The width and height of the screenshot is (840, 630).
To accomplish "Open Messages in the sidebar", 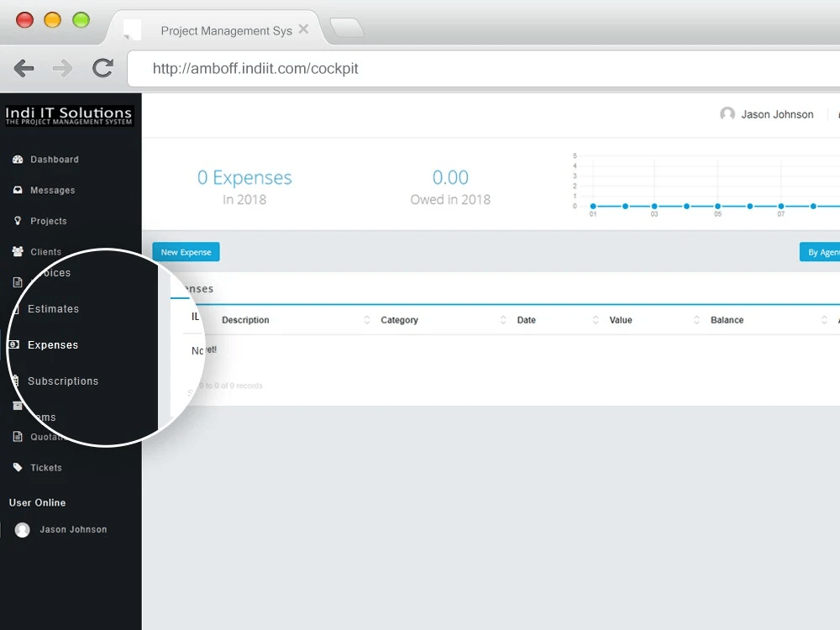I will point(52,190).
